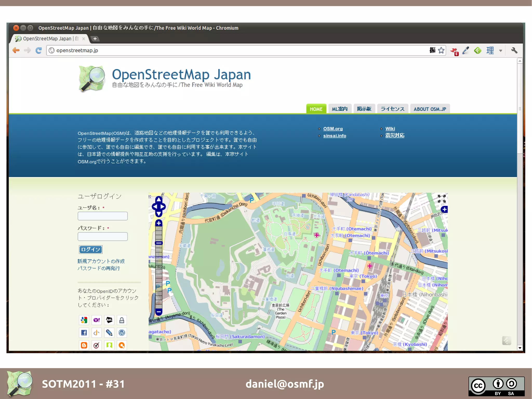
Task: Click the Google OpenID provider icon
Action: pos(84,320)
